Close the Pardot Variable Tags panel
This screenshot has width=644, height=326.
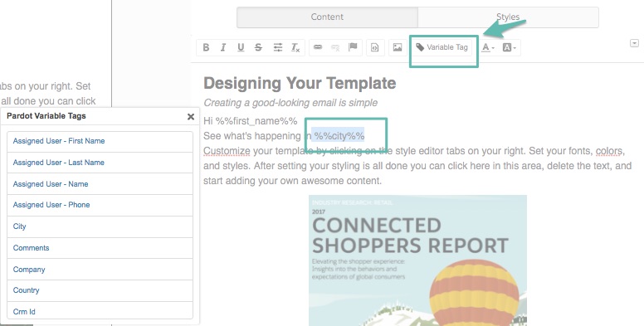(x=191, y=117)
